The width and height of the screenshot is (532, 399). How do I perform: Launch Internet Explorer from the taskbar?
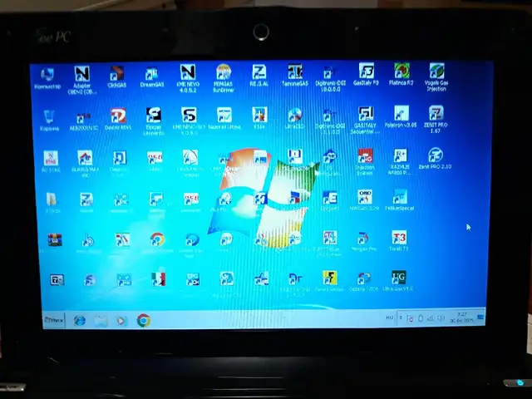coord(80,320)
